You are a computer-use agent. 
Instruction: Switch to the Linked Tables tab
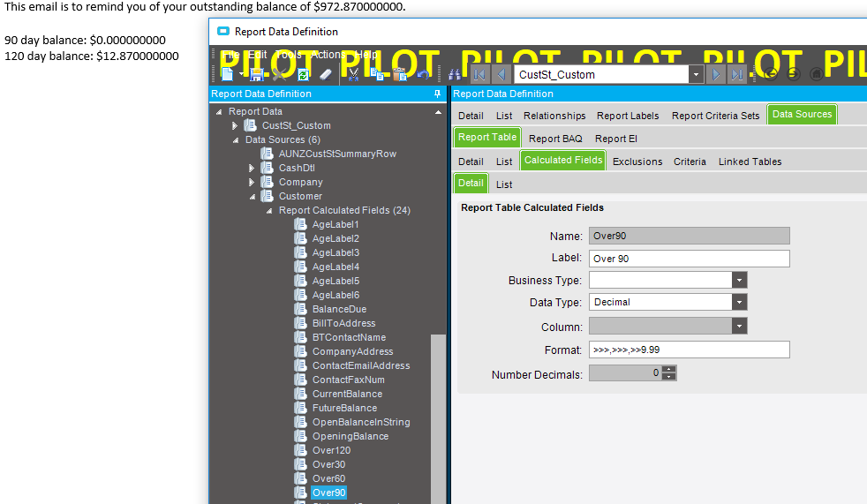point(750,162)
